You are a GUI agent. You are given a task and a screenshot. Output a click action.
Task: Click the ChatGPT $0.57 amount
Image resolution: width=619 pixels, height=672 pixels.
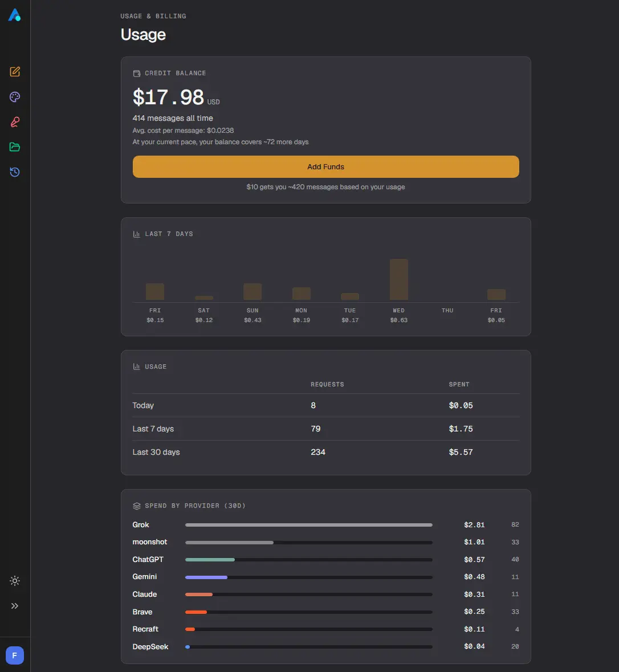coord(474,559)
